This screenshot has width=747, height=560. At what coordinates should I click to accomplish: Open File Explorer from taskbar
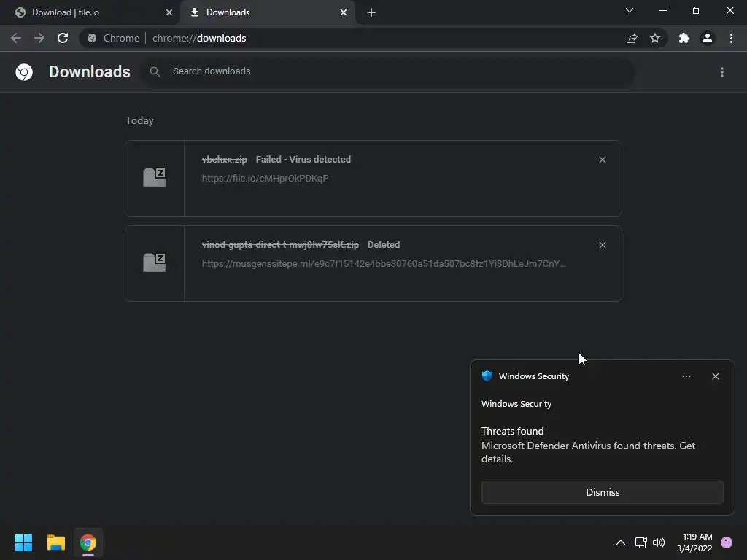click(x=55, y=542)
